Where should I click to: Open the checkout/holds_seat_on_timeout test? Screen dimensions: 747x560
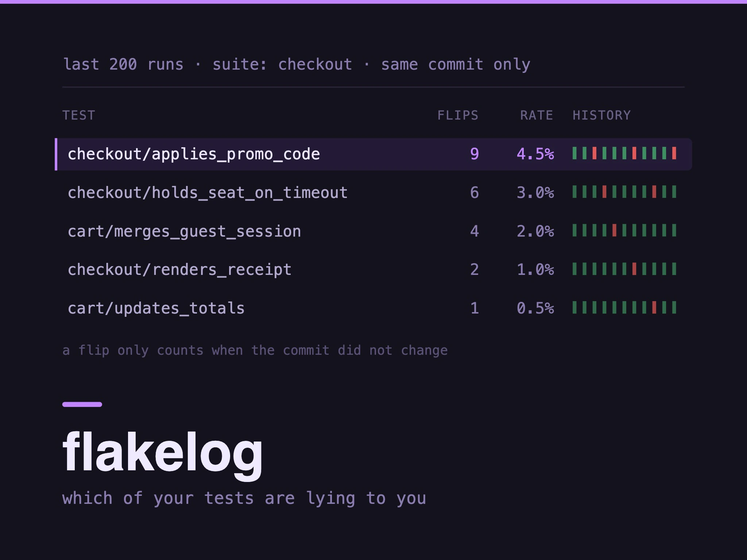coord(208,192)
